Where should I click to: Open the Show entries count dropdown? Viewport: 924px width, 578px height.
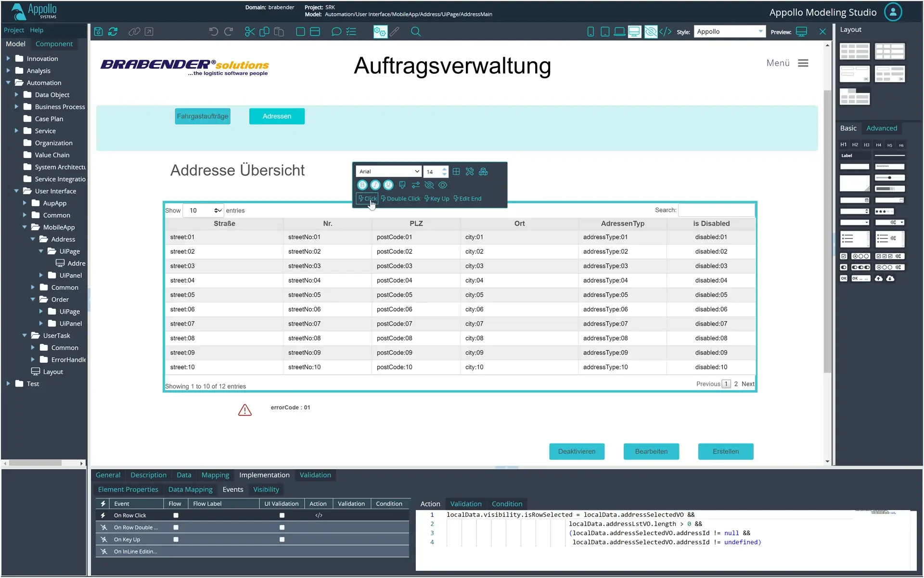204,210
